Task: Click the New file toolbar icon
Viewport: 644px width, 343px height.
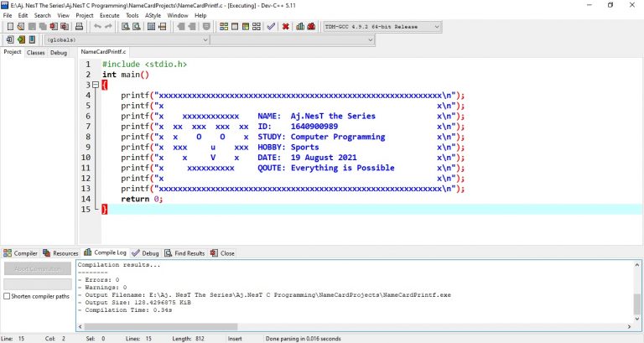Action: point(8,27)
